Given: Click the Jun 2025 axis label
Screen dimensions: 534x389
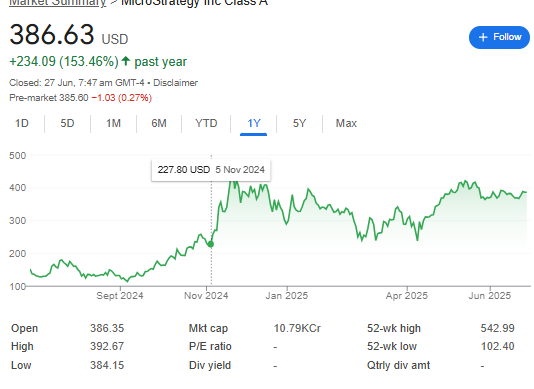Looking at the screenshot, I should tap(490, 296).
